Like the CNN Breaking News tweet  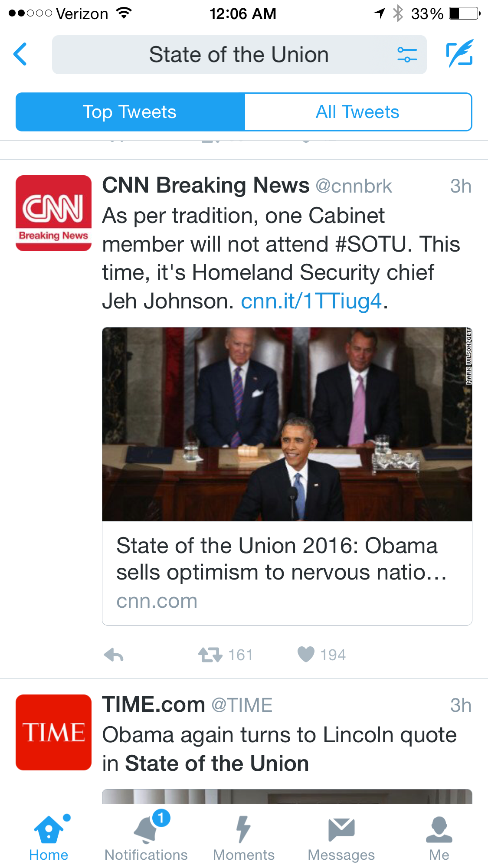[306, 654]
